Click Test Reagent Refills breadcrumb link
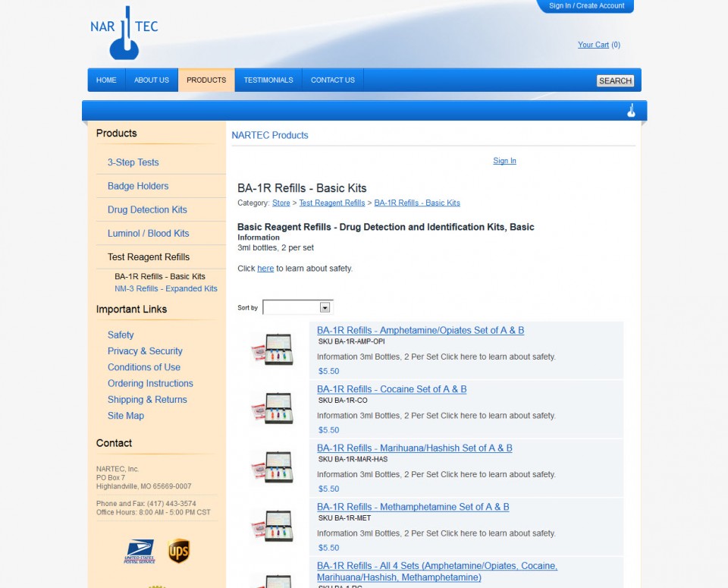This screenshot has height=588, width=728. click(332, 203)
